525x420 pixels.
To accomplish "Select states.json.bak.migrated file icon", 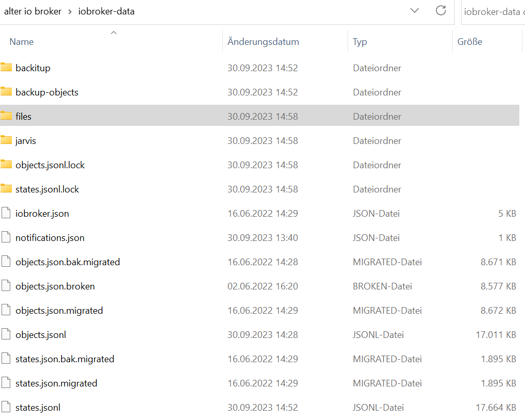I will pos(6,359).
